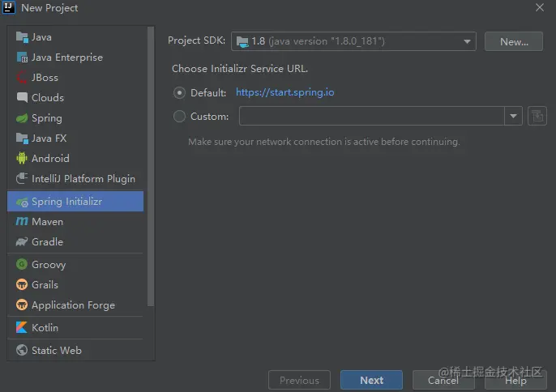Click the Java project type icon
This screenshot has width=556, height=392.
point(22,37)
